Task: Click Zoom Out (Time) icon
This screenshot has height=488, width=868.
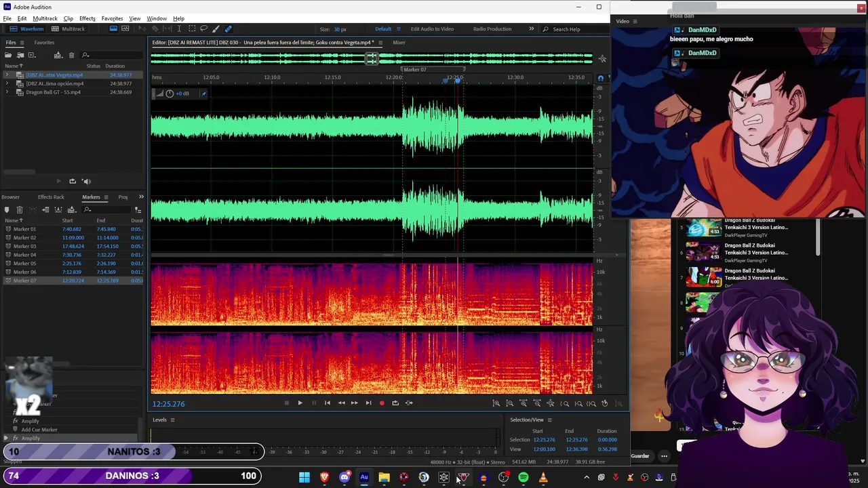Action: click(x=536, y=403)
